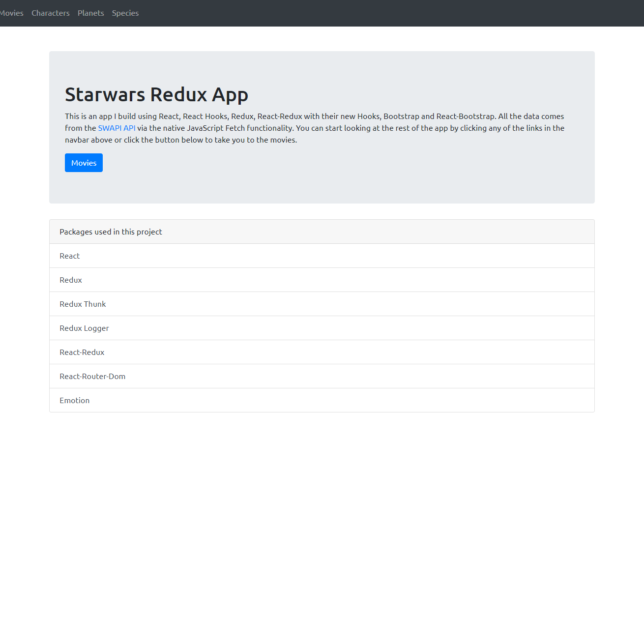
Task: Select the Planets navbar link
Action: coord(91,13)
